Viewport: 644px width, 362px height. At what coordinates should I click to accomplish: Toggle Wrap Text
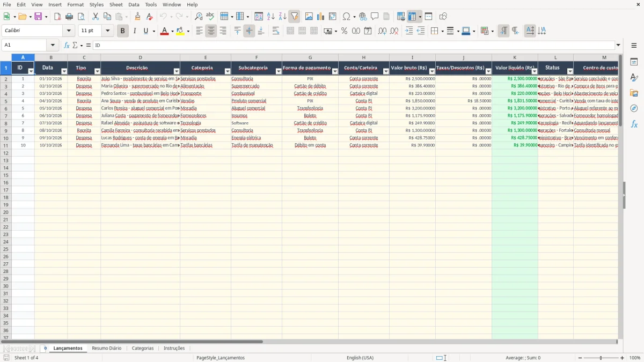tap(276, 31)
